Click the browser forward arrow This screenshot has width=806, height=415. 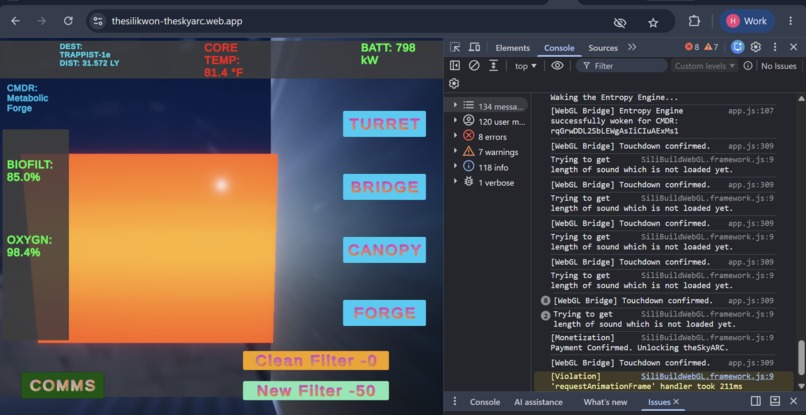coord(42,21)
